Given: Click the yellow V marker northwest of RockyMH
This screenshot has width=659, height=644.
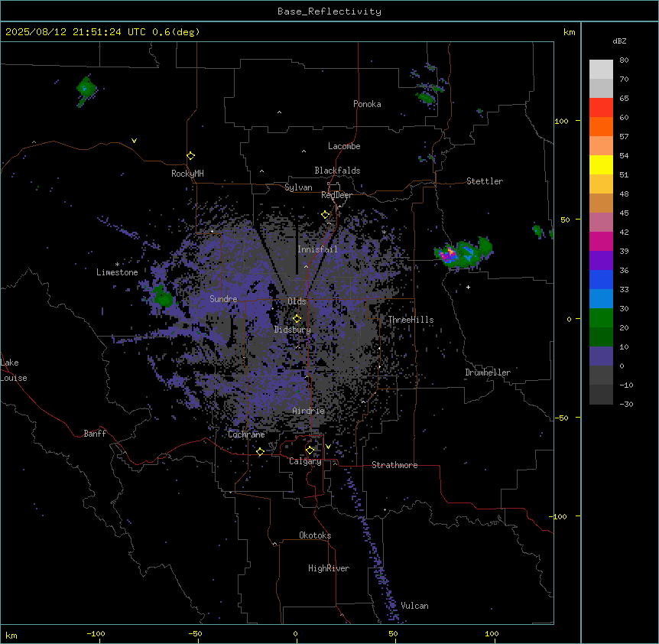Looking at the screenshot, I should point(134,141).
